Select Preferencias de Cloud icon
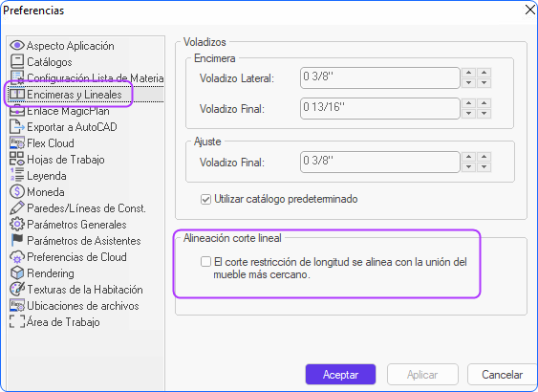This screenshot has width=538, height=392. click(17, 256)
